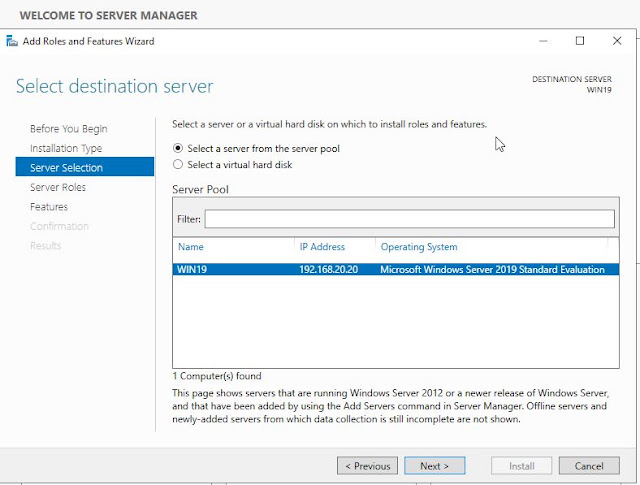This screenshot has height=485, width=640.
Task: Click the 1 Computer(s) found status text
Action: (x=217, y=376)
